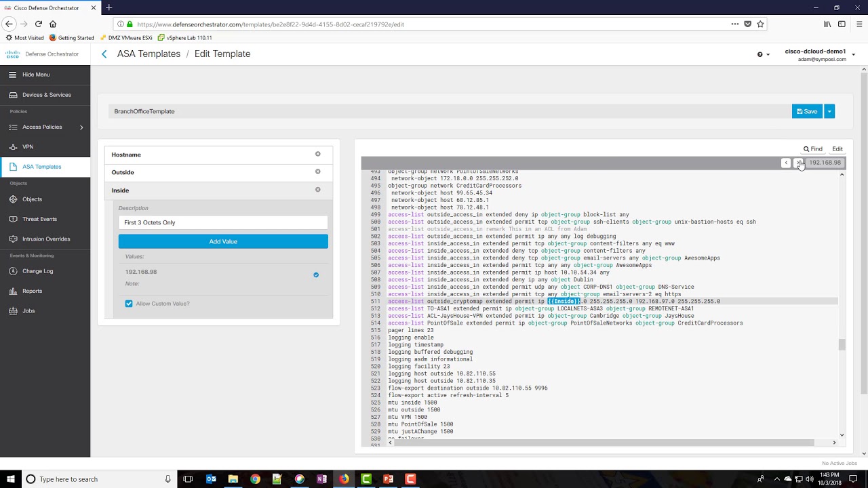Jump to previous search match arrow

click(x=786, y=163)
